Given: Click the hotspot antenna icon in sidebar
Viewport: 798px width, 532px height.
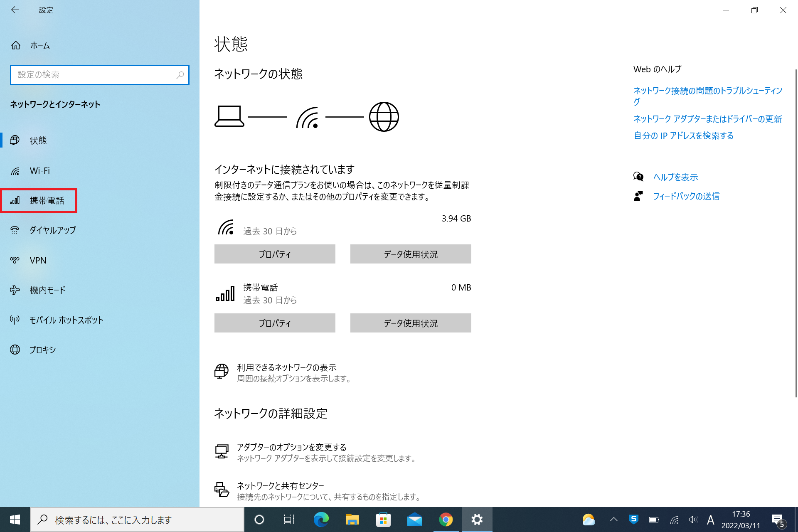Looking at the screenshot, I should [x=15, y=320].
